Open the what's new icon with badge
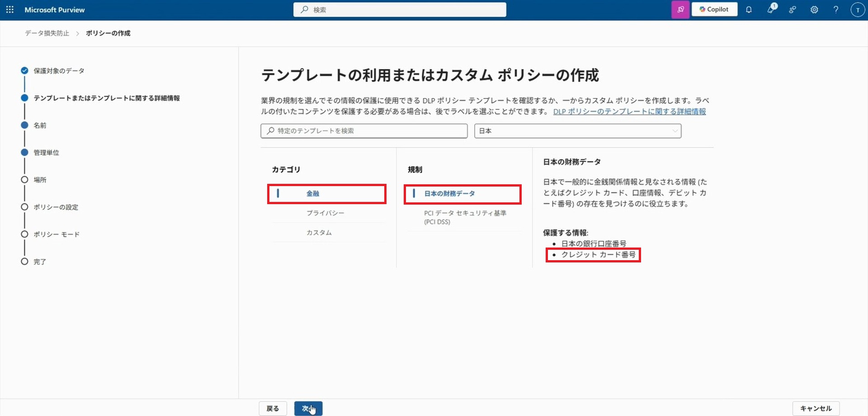Screen dimensions: 868x416 pos(771,9)
